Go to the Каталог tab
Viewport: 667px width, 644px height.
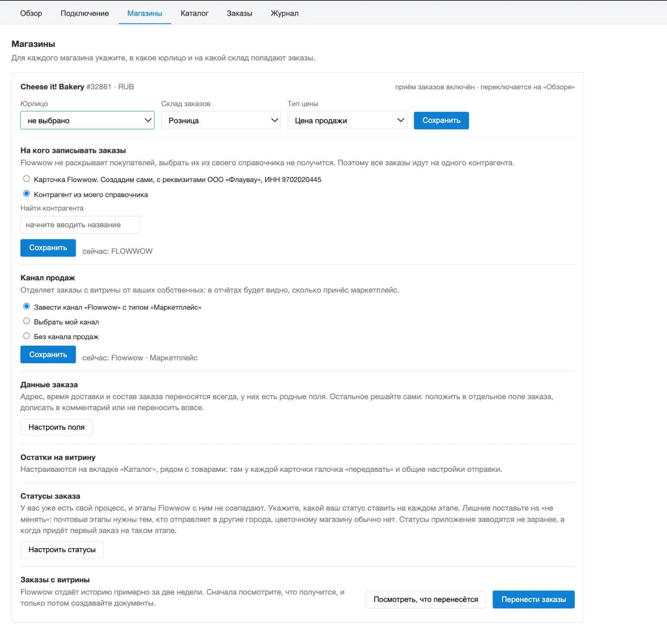click(195, 14)
